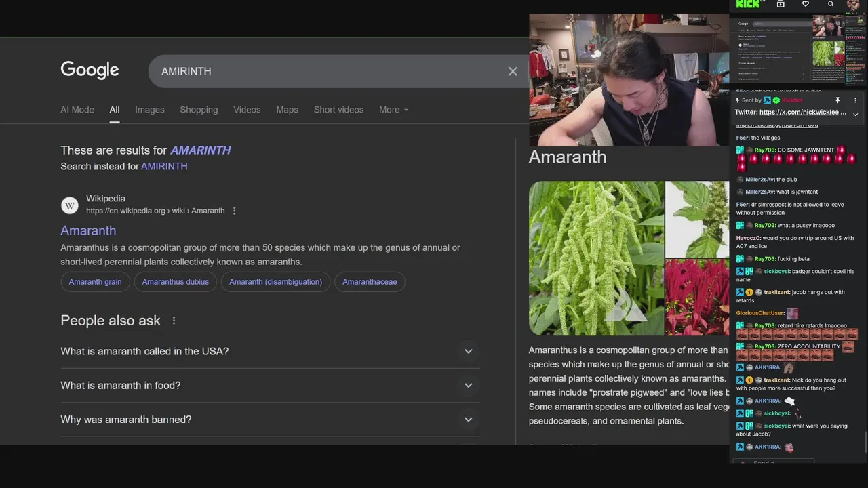
Task: Click the heart follow icon
Action: pos(806,4)
